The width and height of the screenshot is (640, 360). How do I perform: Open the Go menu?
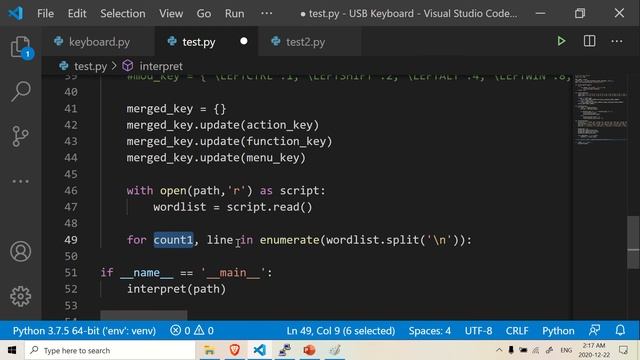tap(204, 13)
